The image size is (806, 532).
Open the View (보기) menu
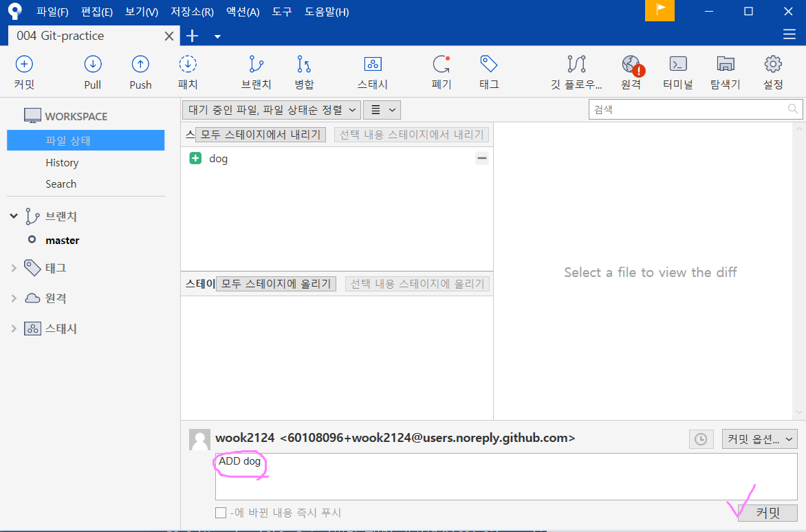(x=142, y=11)
